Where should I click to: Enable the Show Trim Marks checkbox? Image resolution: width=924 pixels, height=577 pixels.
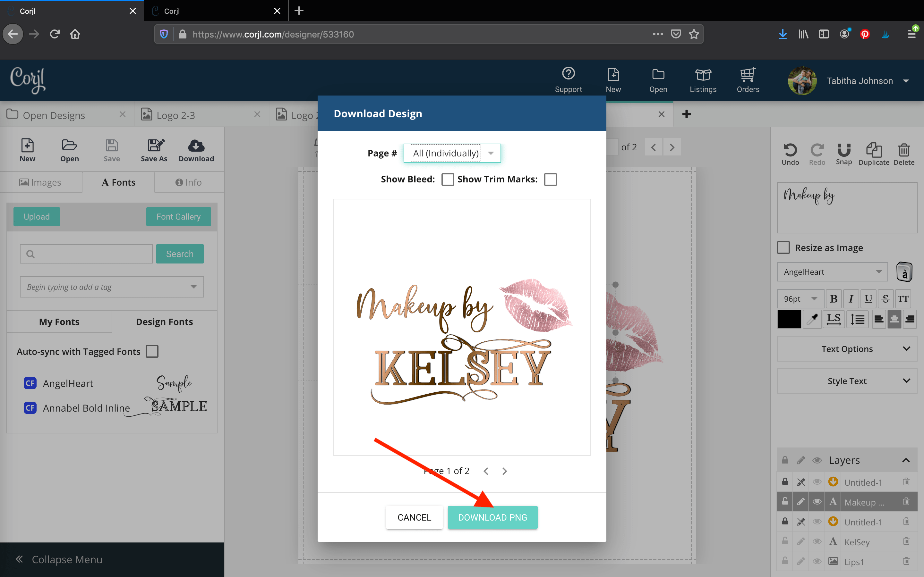pos(550,180)
